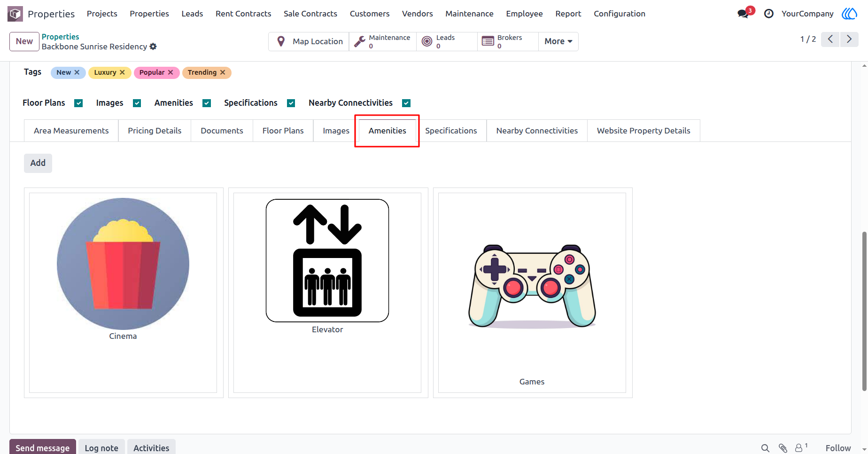Click the Send message button

[x=43, y=447]
